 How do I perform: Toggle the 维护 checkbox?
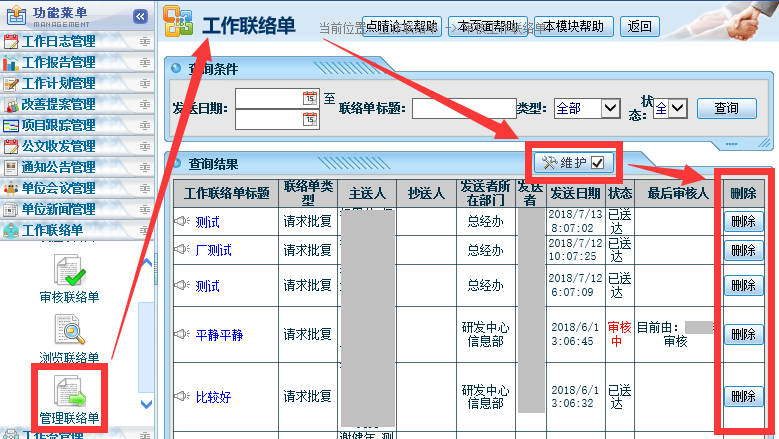pyautogui.click(x=598, y=162)
